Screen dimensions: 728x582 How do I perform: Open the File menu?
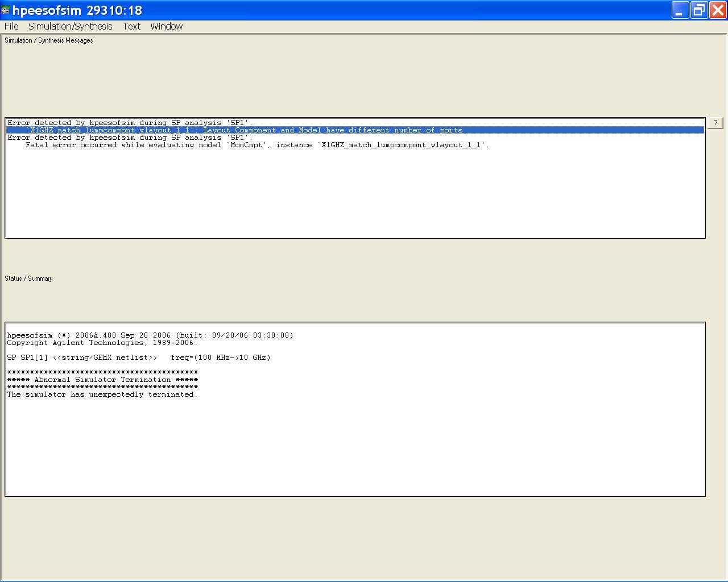pos(11,26)
